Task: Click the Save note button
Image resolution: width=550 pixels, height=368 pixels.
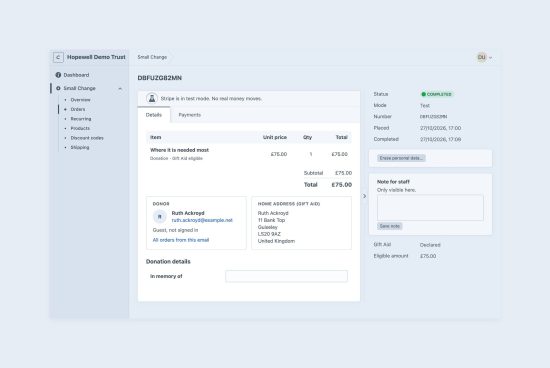Action: [390, 226]
